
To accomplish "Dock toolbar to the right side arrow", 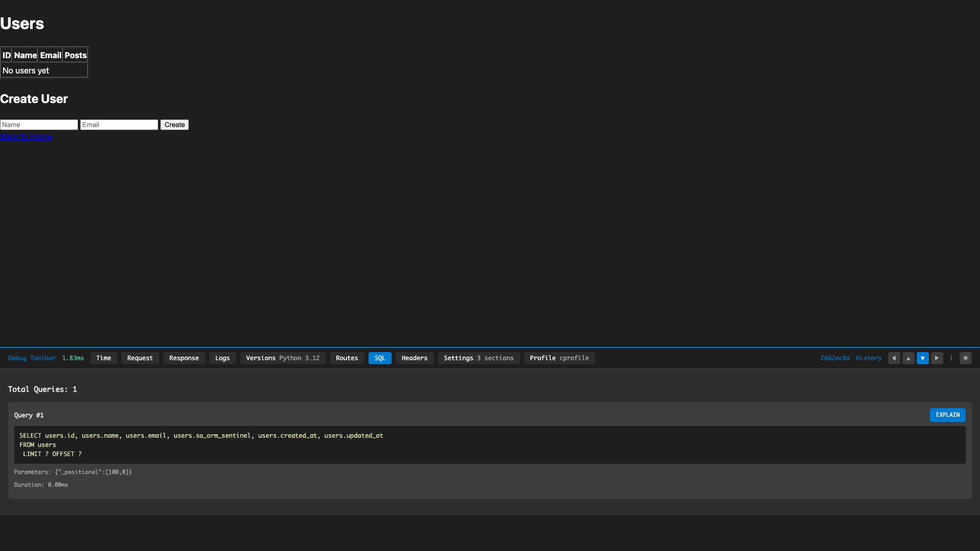I will pyautogui.click(x=937, y=358).
